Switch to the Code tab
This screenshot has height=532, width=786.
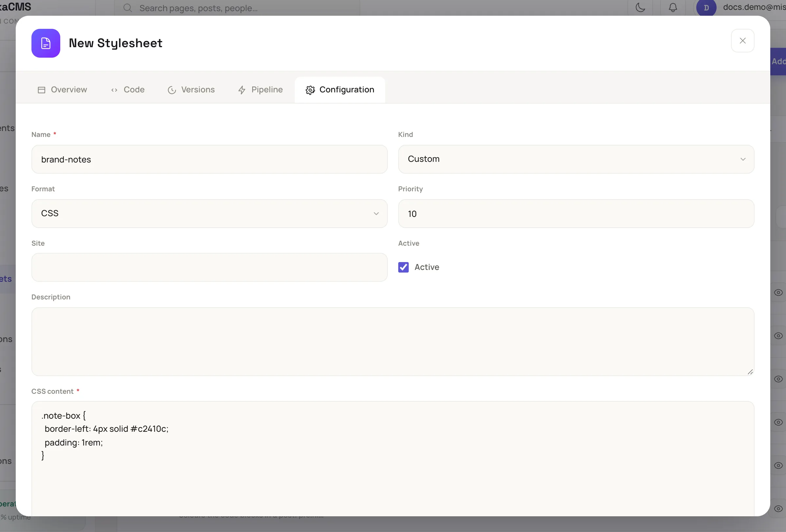pos(128,90)
